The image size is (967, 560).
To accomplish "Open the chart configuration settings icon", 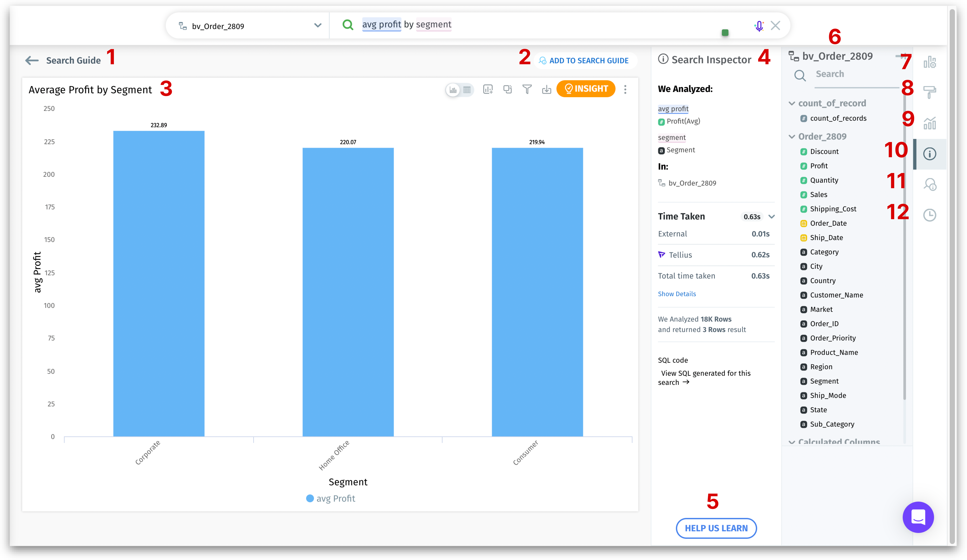I will [929, 62].
